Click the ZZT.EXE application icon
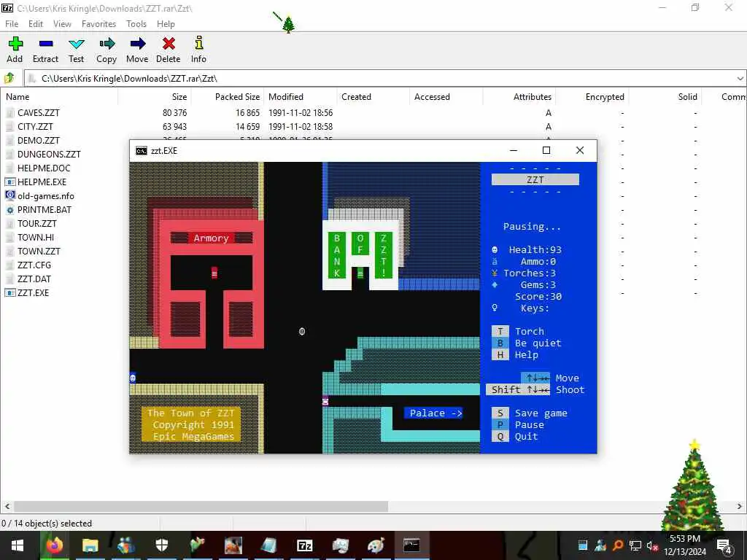The image size is (747, 560). (10, 292)
